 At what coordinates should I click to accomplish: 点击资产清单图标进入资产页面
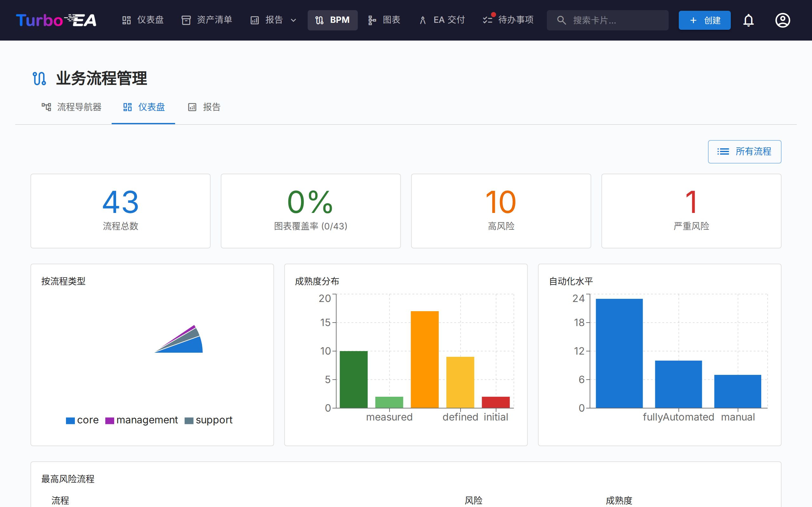(206, 20)
